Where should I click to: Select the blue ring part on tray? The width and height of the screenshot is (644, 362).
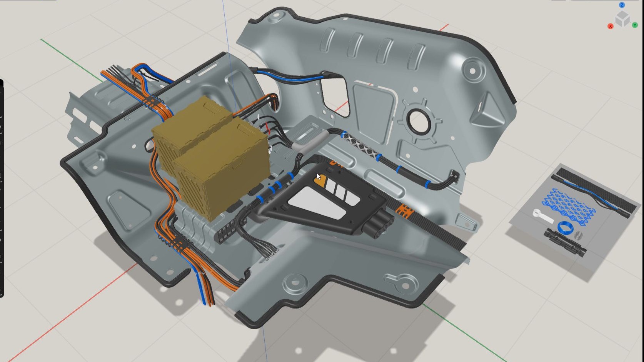pyautogui.click(x=565, y=228)
